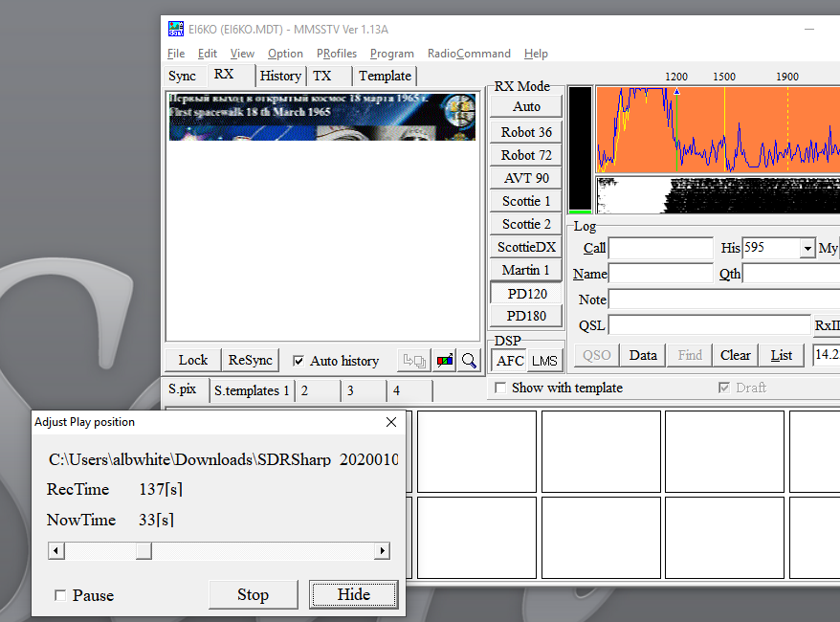Click the play position slider thumb

144,551
